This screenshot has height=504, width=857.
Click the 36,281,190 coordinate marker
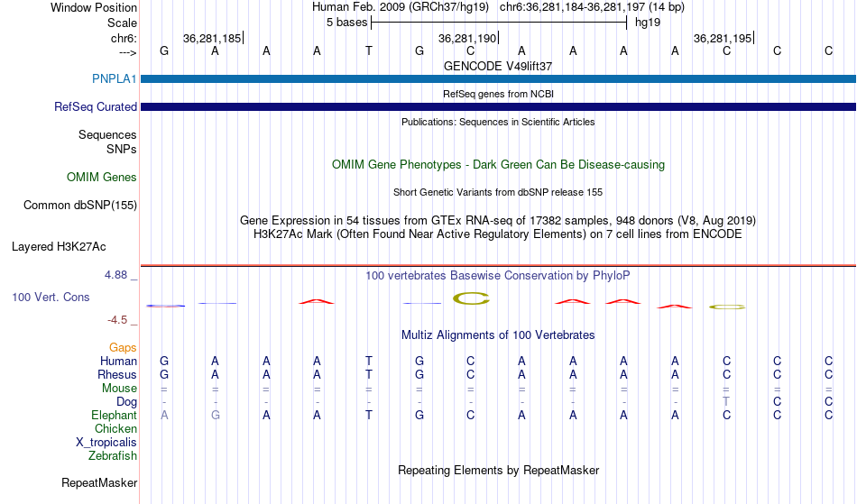[x=467, y=38]
